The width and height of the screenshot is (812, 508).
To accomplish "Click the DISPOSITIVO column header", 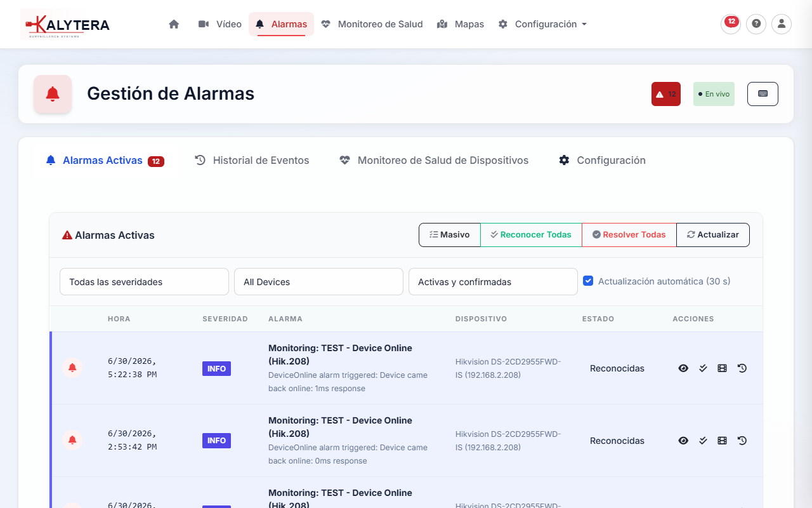I will click(x=481, y=319).
